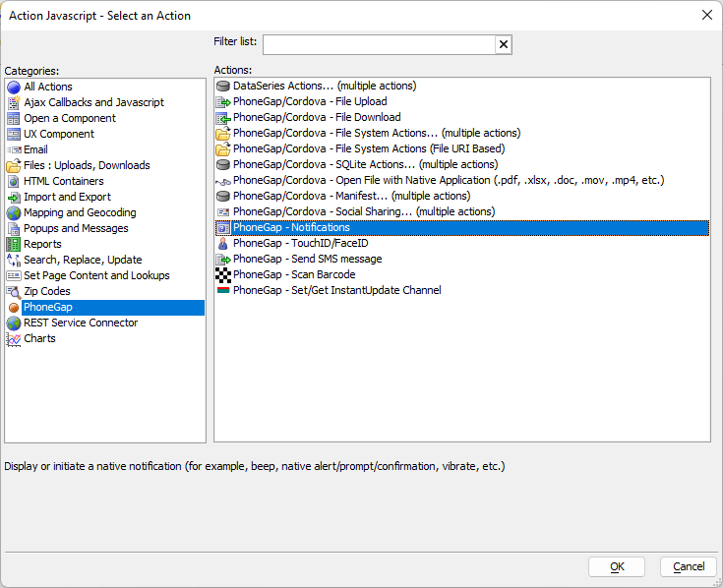The width and height of the screenshot is (723, 588).
Task: Select the Reports category label
Action: 42,244
